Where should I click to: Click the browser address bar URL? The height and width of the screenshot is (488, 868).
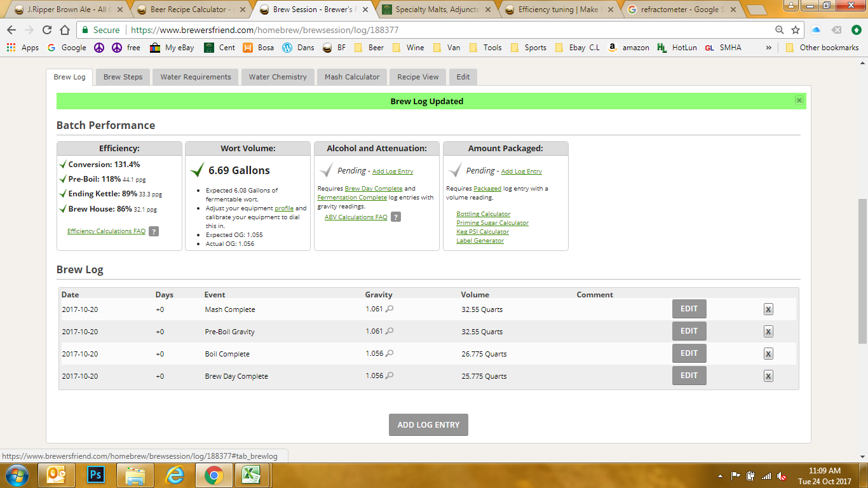tap(264, 30)
